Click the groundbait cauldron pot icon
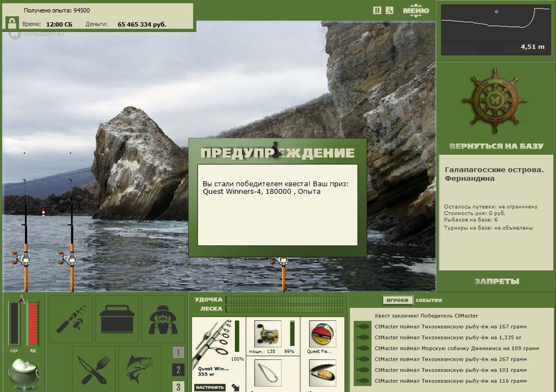Viewport: 556px width, 392px height. 24,374
